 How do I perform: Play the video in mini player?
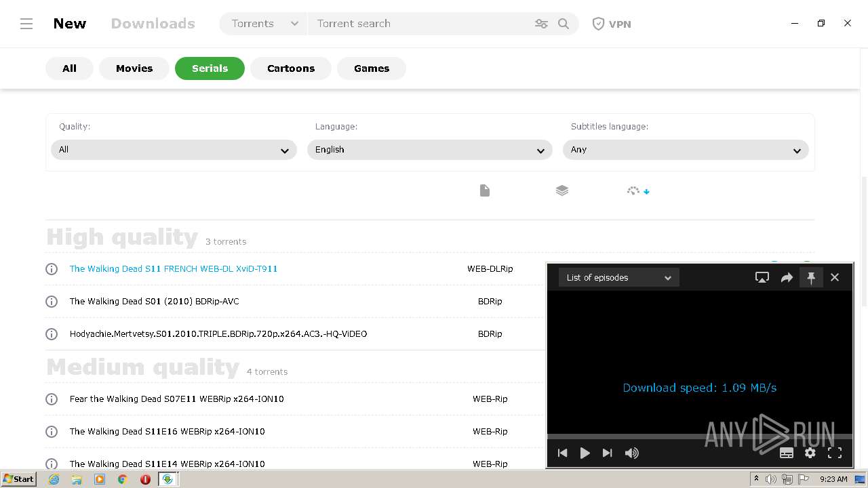(x=585, y=453)
